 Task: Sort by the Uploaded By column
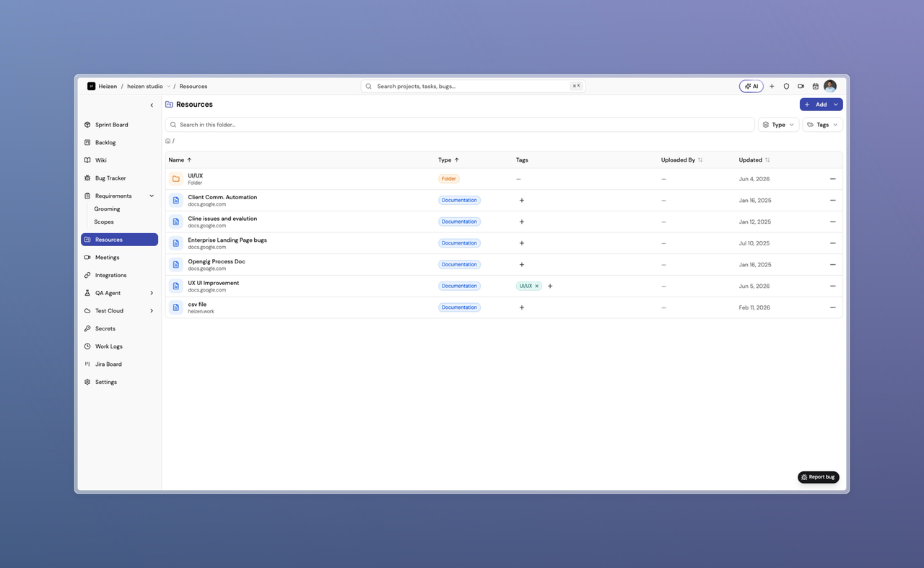click(x=682, y=160)
